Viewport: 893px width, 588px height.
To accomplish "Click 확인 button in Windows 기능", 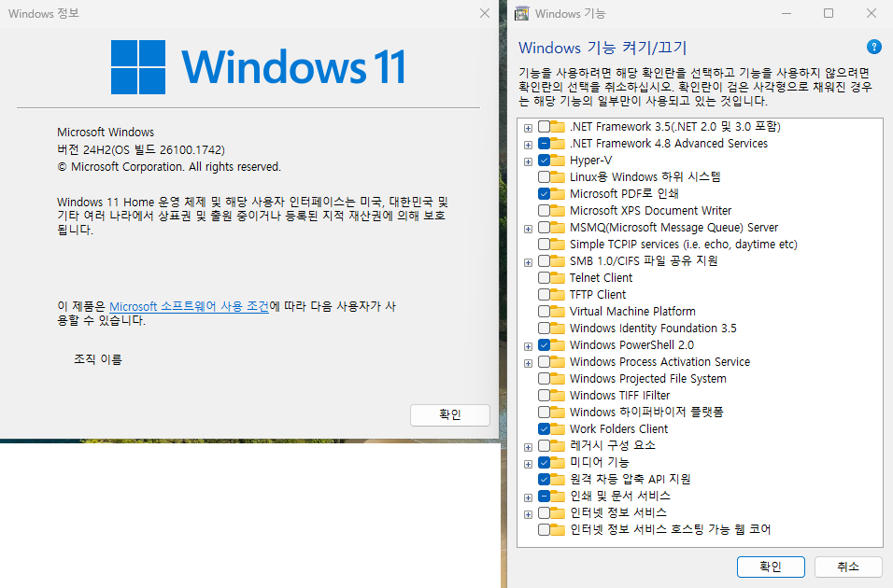I will click(771, 567).
